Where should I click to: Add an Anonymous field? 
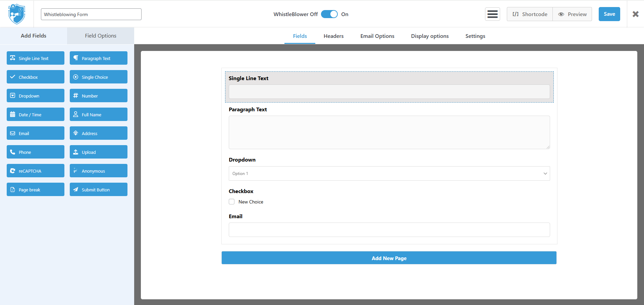coord(99,171)
